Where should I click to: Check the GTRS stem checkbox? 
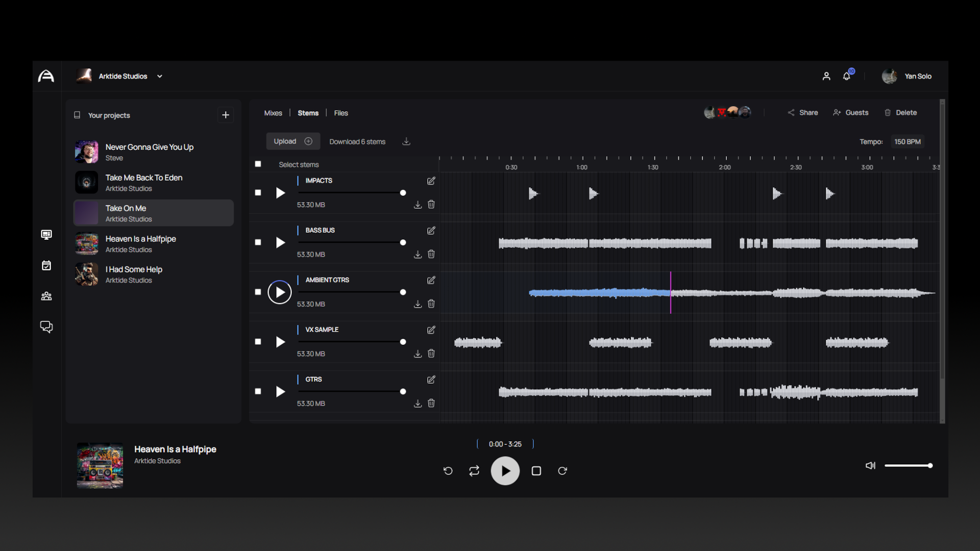pyautogui.click(x=258, y=391)
